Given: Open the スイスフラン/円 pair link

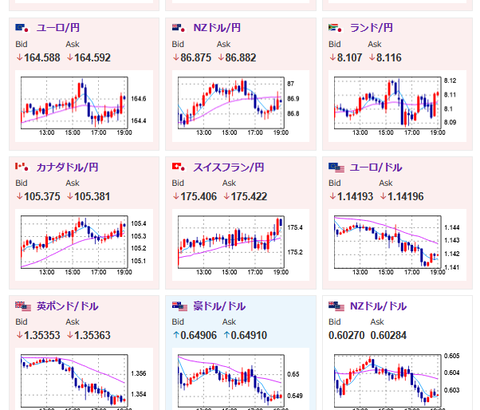Looking at the screenshot, I should click(x=229, y=167).
